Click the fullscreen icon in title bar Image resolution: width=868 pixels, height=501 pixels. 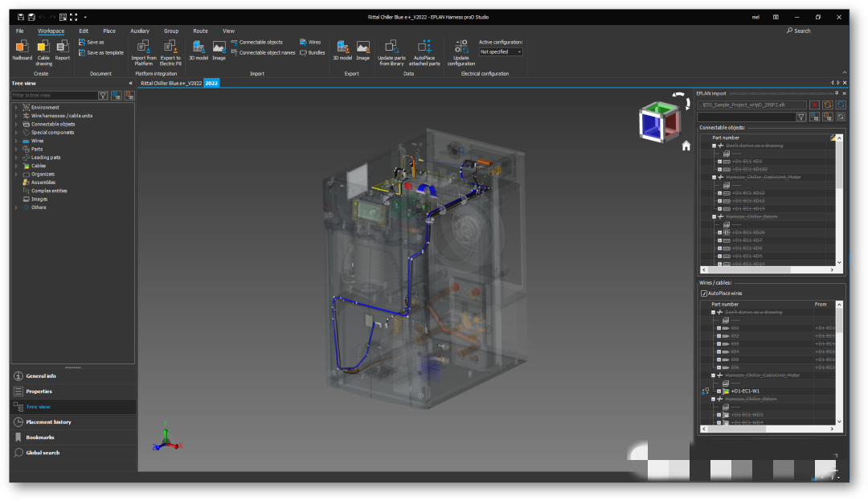click(74, 17)
